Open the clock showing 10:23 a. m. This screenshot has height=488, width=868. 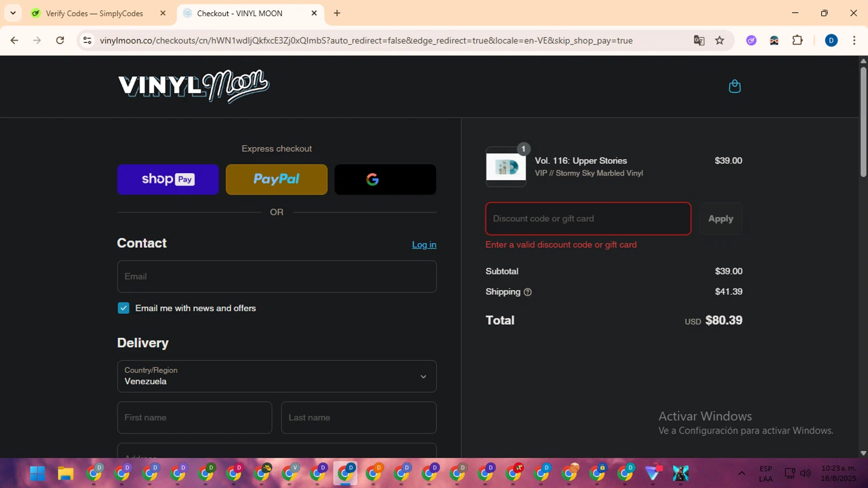(838, 473)
